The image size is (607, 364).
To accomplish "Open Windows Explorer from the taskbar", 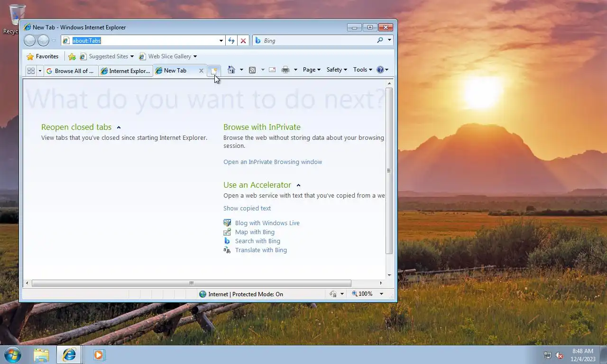I will (41, 355).
